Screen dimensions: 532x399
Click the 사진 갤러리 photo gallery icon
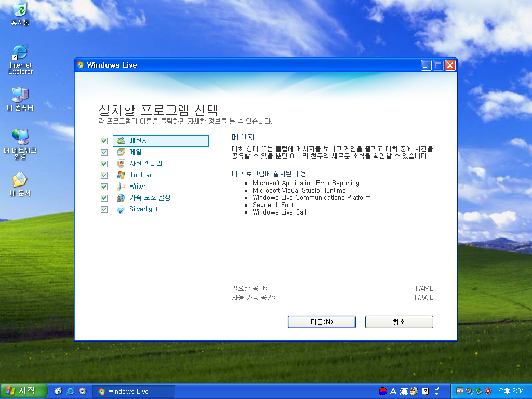121,164
